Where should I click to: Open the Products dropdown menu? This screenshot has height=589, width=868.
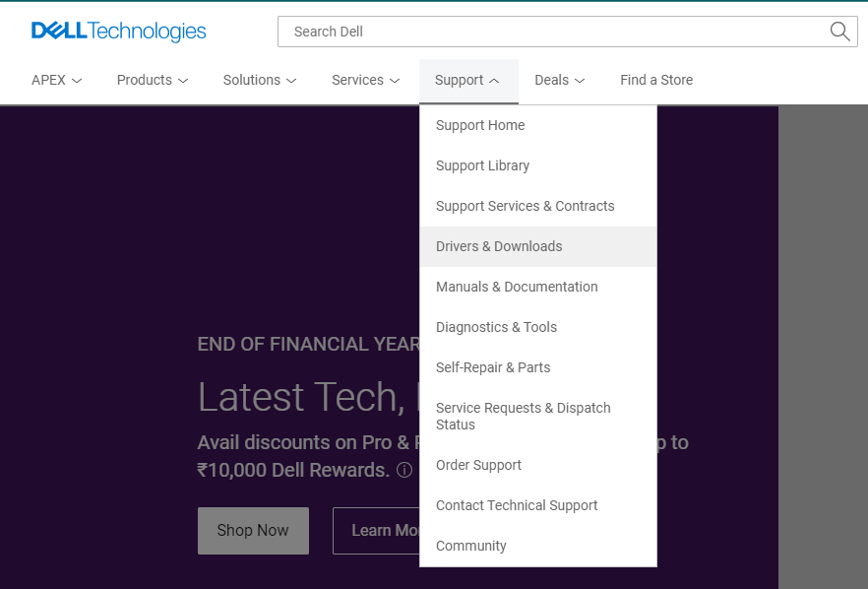152,80
